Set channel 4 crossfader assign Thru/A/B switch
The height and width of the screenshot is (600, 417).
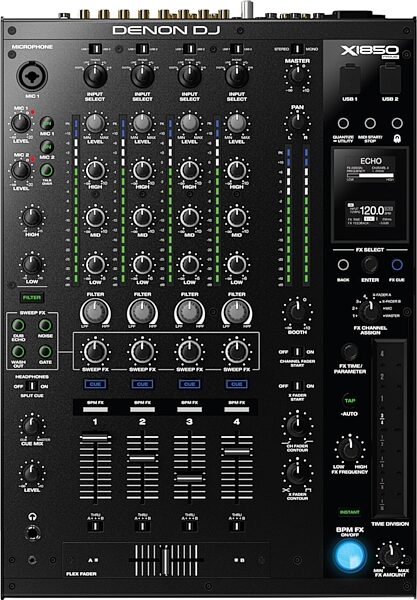coord(237,527)
